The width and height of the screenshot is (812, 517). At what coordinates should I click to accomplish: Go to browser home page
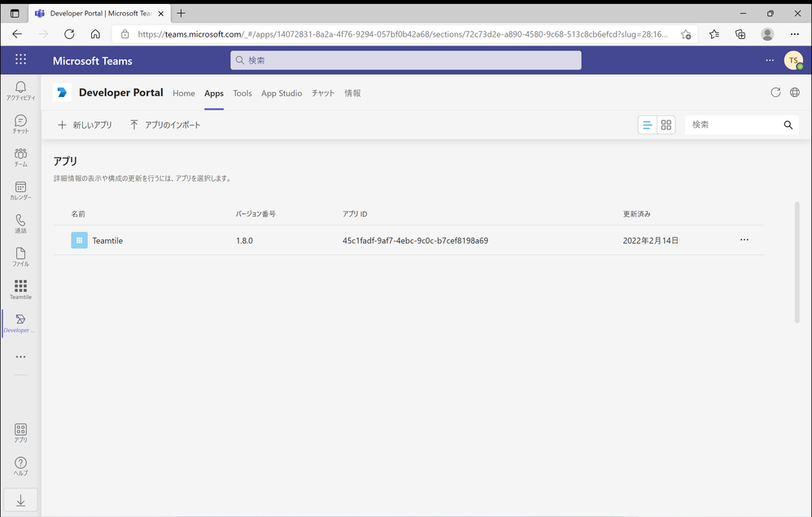pos(95,34)
